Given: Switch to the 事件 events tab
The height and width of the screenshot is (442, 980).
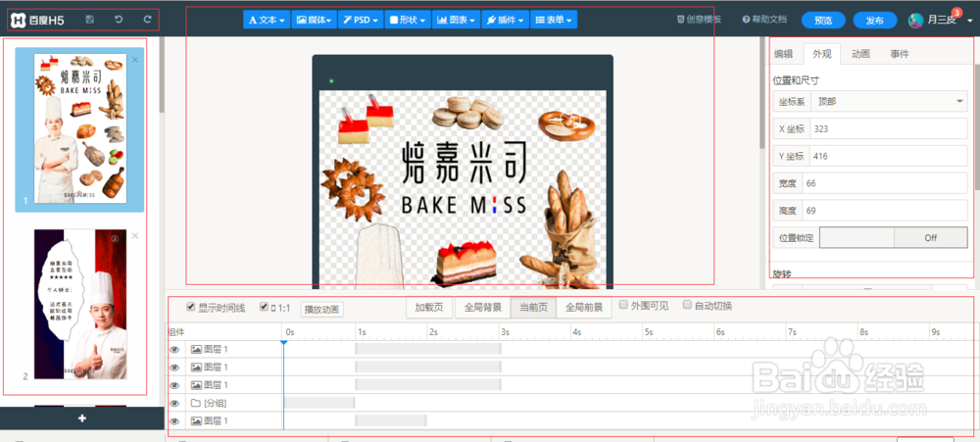Looking at the screenshot, I should pos(900,54).
